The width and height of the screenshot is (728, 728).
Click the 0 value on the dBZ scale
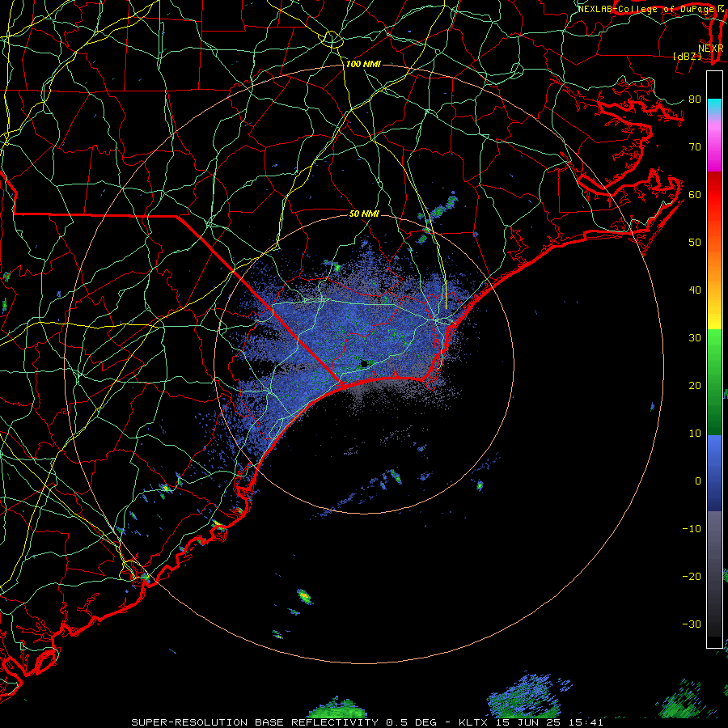coord(697,481)
